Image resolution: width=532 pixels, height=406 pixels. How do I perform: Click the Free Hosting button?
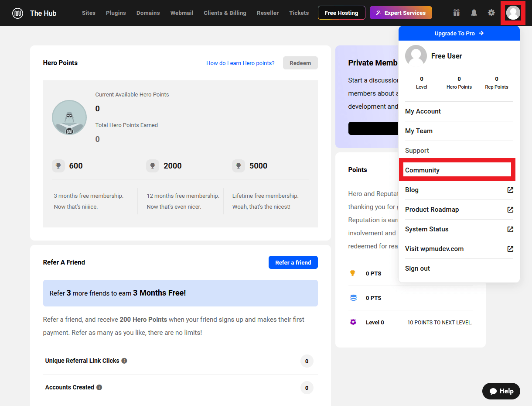341,13
